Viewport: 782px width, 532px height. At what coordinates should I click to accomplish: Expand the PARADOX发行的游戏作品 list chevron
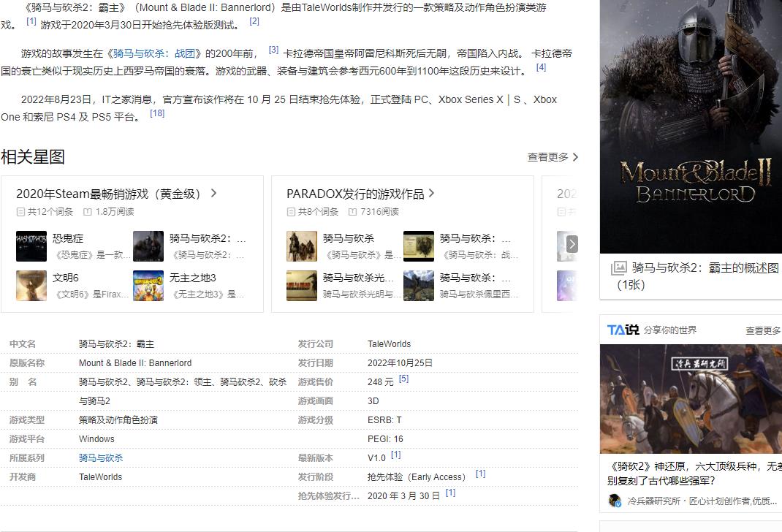click(x=431, y=194)
